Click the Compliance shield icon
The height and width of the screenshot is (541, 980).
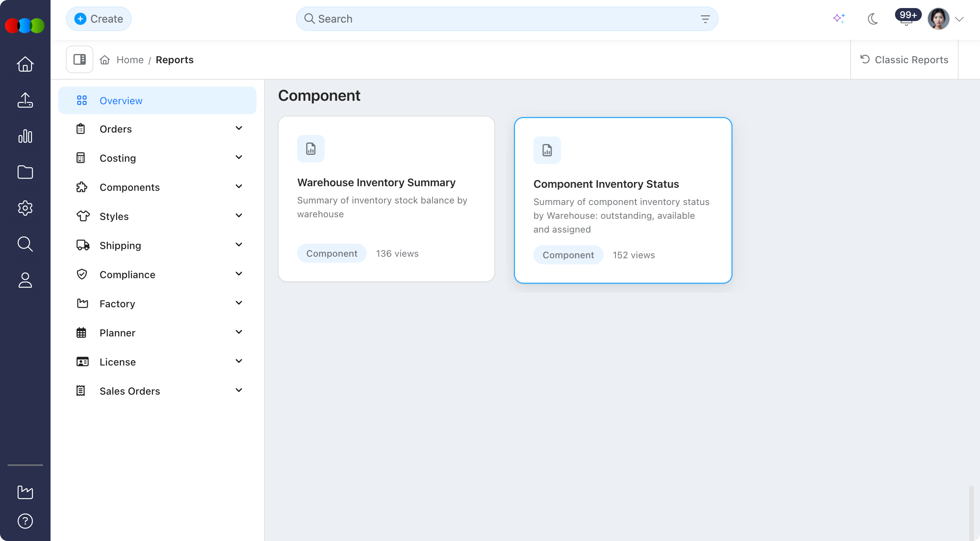click(x=82, y=274)
